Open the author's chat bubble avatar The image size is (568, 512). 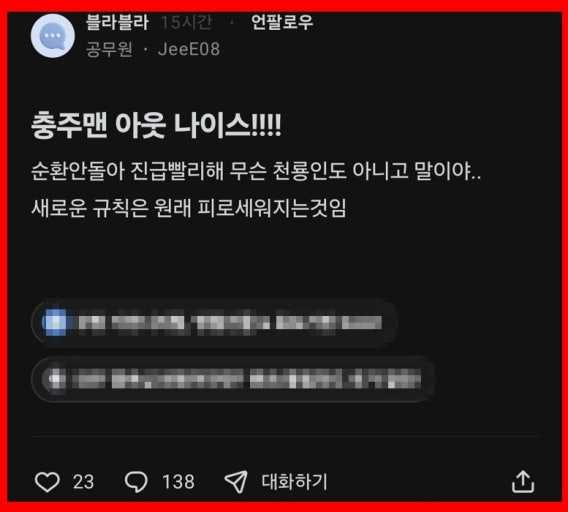(x=53, y=36)
